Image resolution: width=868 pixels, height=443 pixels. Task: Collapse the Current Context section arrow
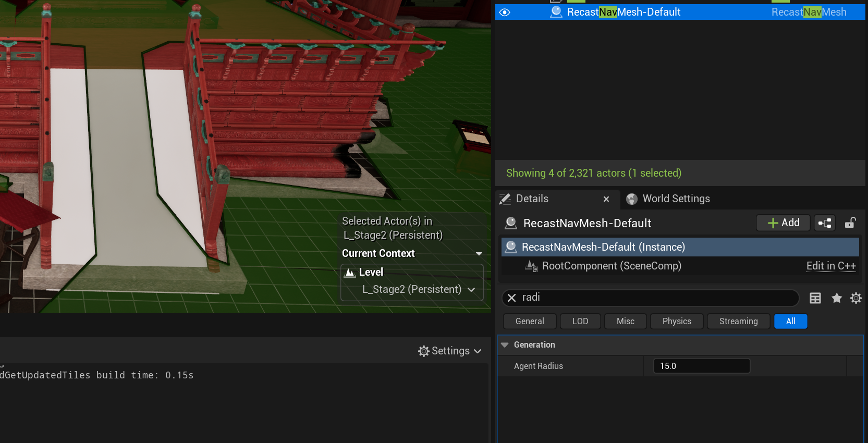click(479, 254)
